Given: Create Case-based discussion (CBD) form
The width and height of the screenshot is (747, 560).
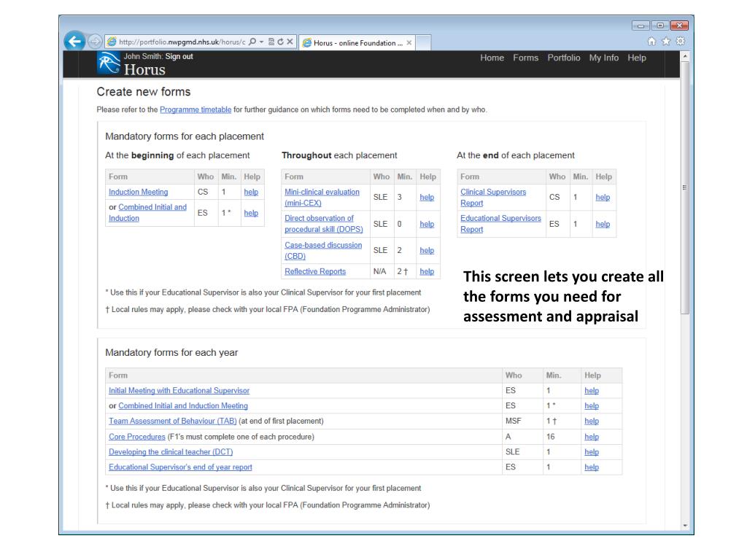Looking at the screenshot, I should [x=323, y=251].
